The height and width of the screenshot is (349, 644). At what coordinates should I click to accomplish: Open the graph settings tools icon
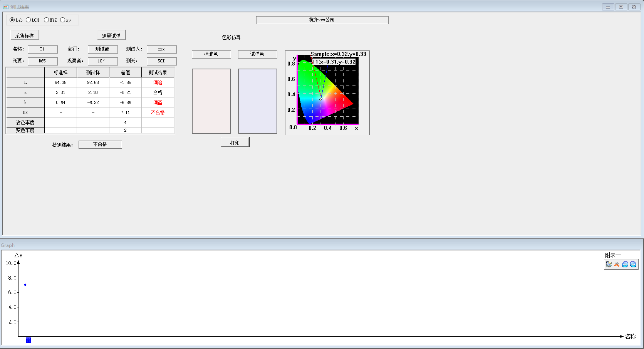(x=617, y=264)
